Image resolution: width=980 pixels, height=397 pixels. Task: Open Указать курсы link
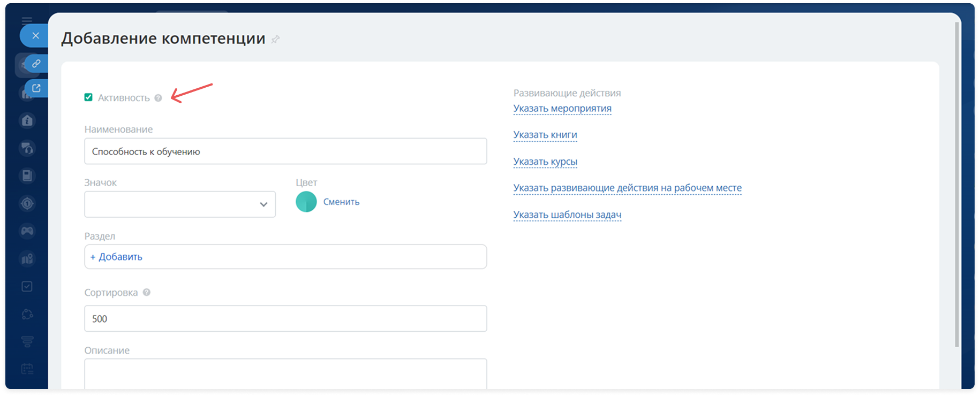tap(545, 162)
